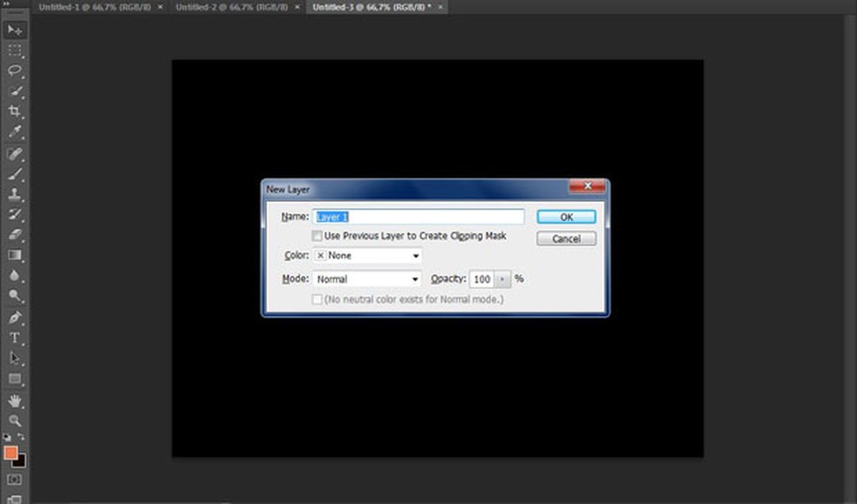
Task: Select the Eraser tool
Action: pyautogui.click(x=15, y=235)
